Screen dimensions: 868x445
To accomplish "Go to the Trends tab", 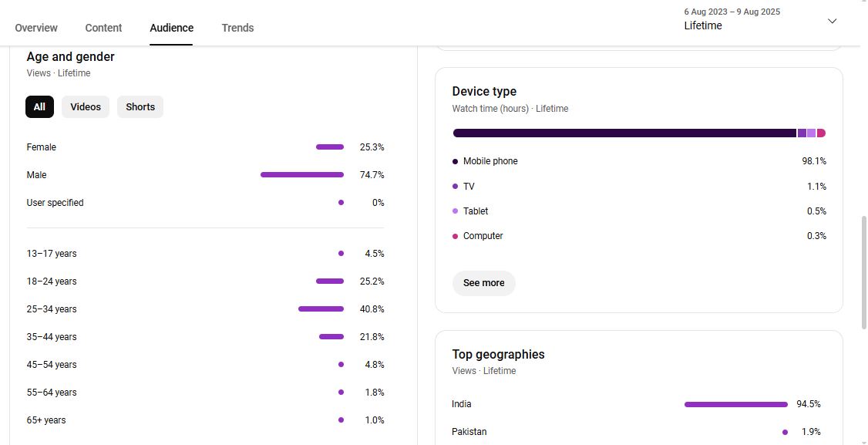I will pyautogui.click(x=237, y=28).
